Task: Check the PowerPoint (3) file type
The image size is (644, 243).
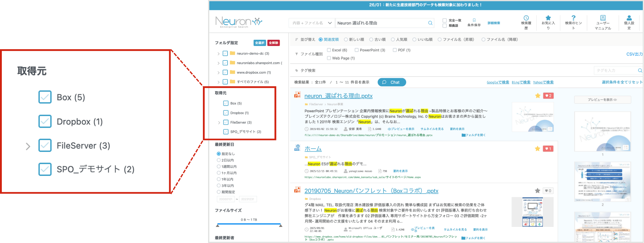Action: (x=357, y=50)
